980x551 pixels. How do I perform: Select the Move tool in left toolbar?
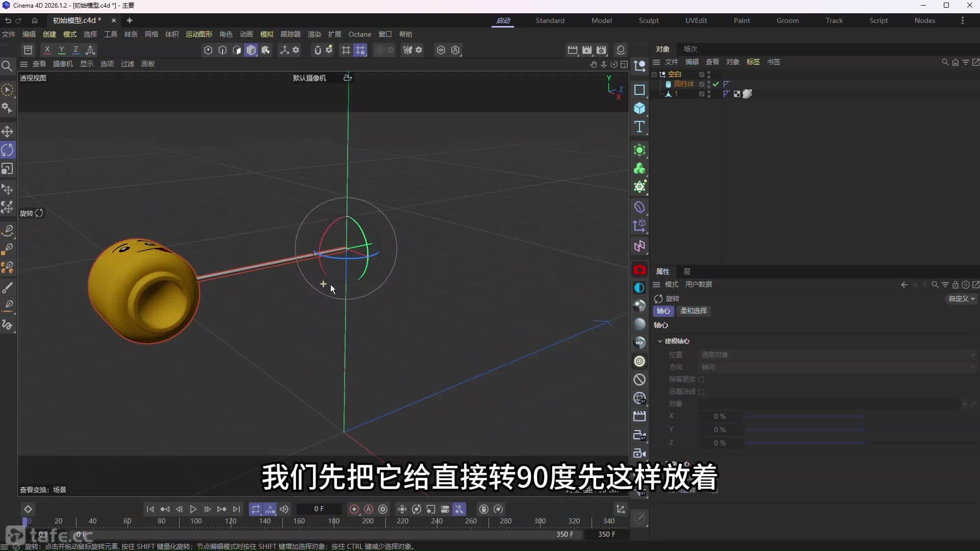click(x=7, y=132)
